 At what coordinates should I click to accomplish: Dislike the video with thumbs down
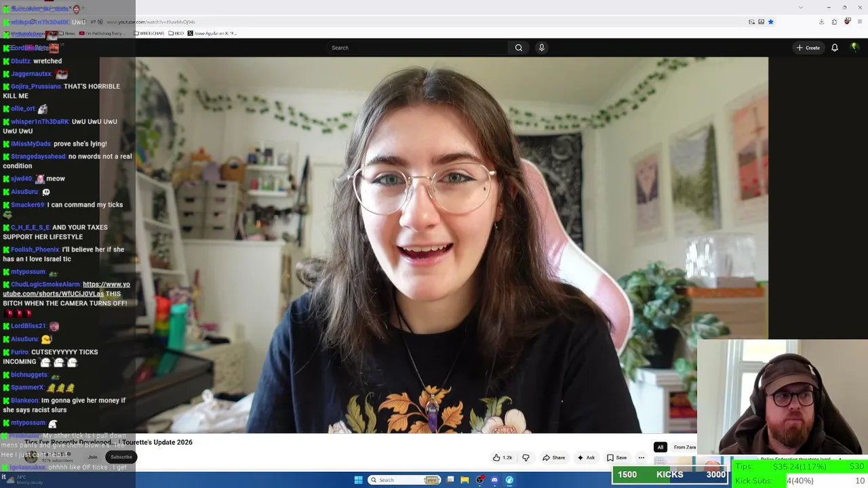pos(526,457)
